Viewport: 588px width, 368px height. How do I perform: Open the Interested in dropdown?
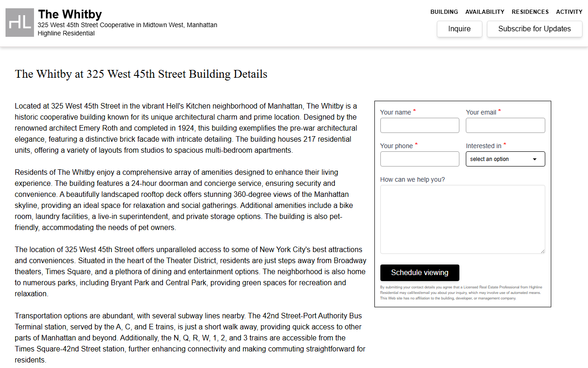pos(505,159)
